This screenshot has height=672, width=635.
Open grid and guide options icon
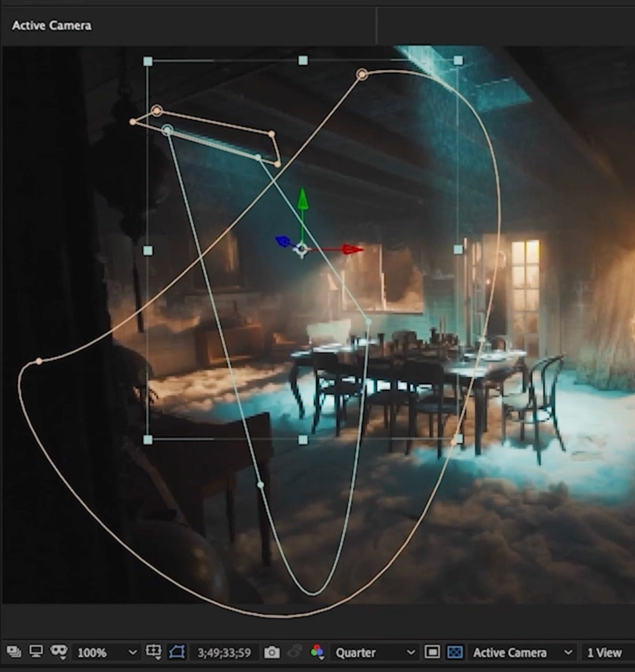click(153, 652)
